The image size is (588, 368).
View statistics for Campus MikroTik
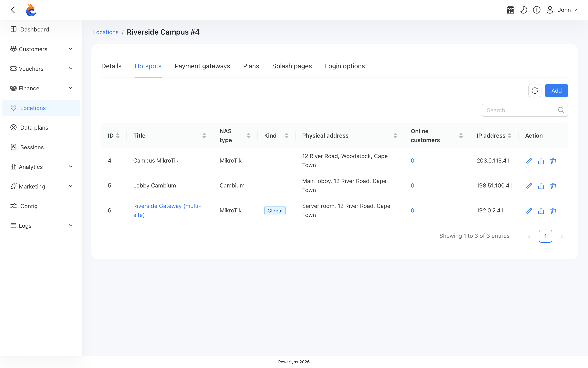point(541,161)
